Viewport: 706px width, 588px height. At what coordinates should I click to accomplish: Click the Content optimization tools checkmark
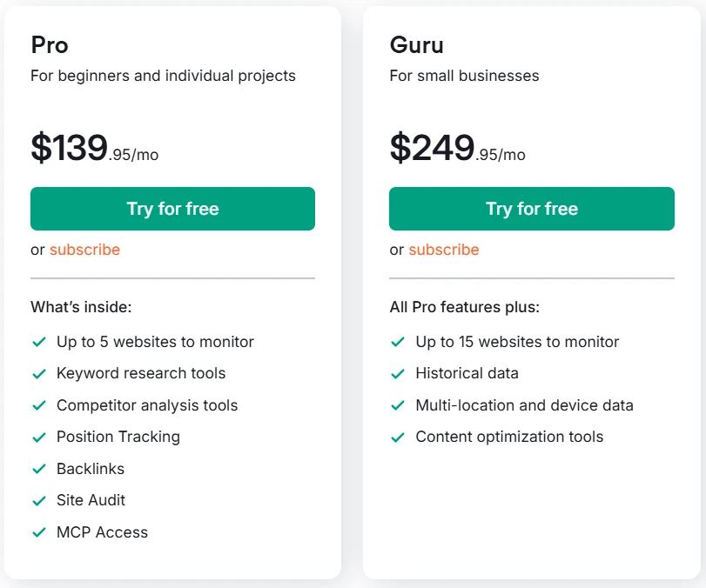tap(399, 437)
